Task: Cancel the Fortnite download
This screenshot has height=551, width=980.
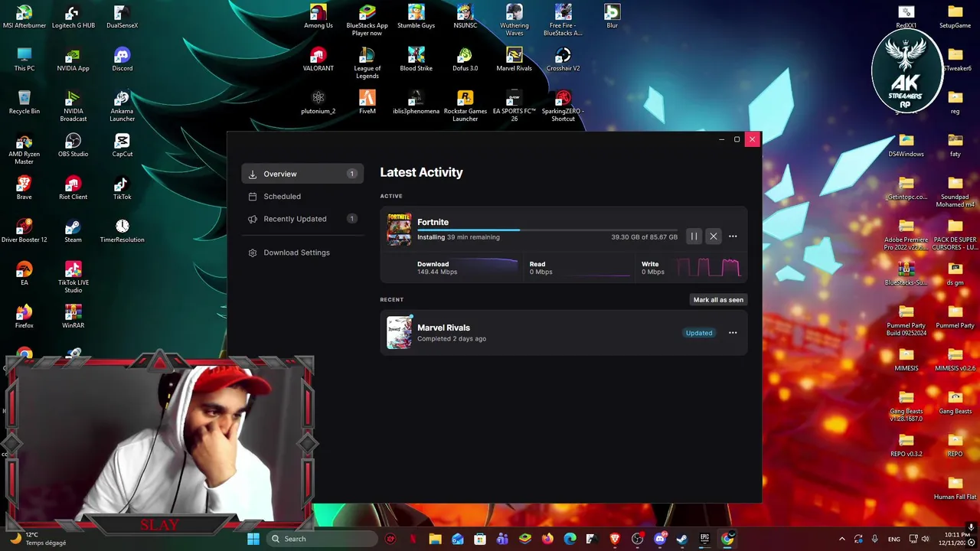Action: [x=714, y=236]
